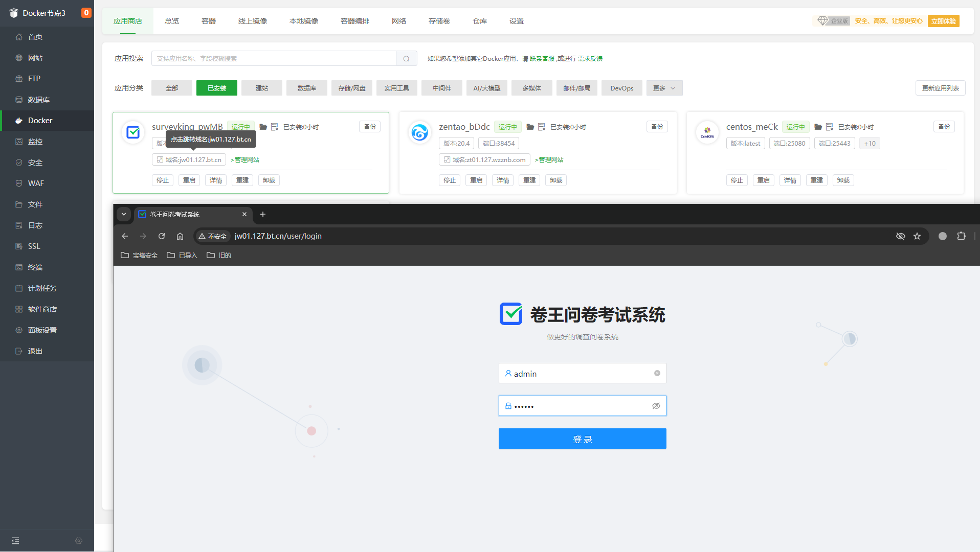Click the 不安全 security warning indicator

213,236
